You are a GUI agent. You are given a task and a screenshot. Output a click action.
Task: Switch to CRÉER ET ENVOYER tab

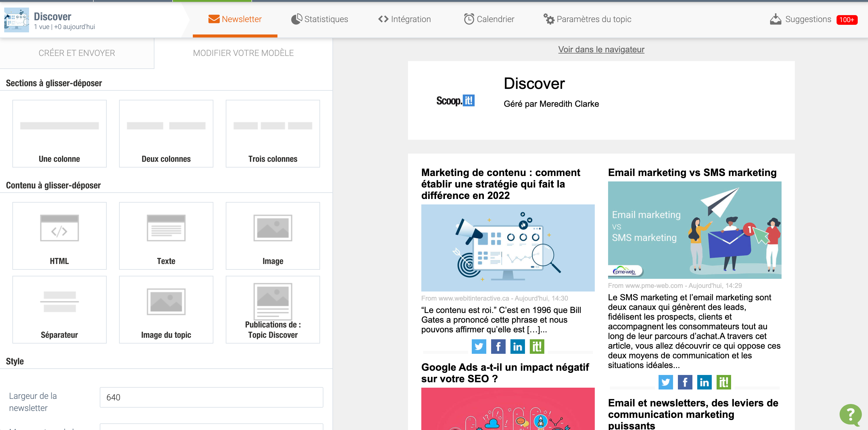tap(77, 53)
